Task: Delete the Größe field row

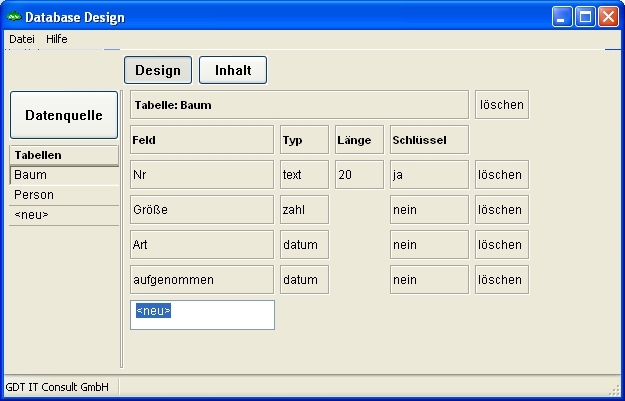Action: tap(501, 210)
